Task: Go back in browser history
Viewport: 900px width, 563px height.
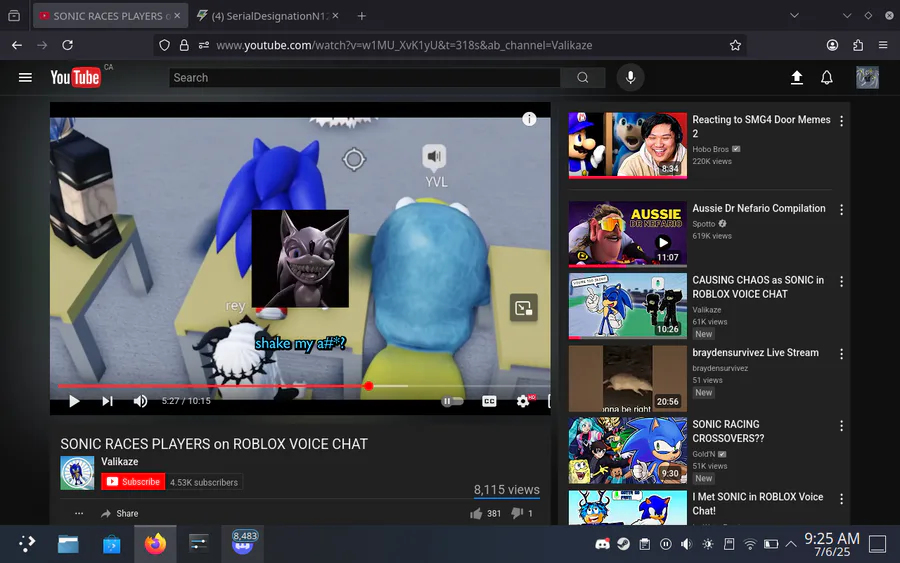Action: pos(17,45)
